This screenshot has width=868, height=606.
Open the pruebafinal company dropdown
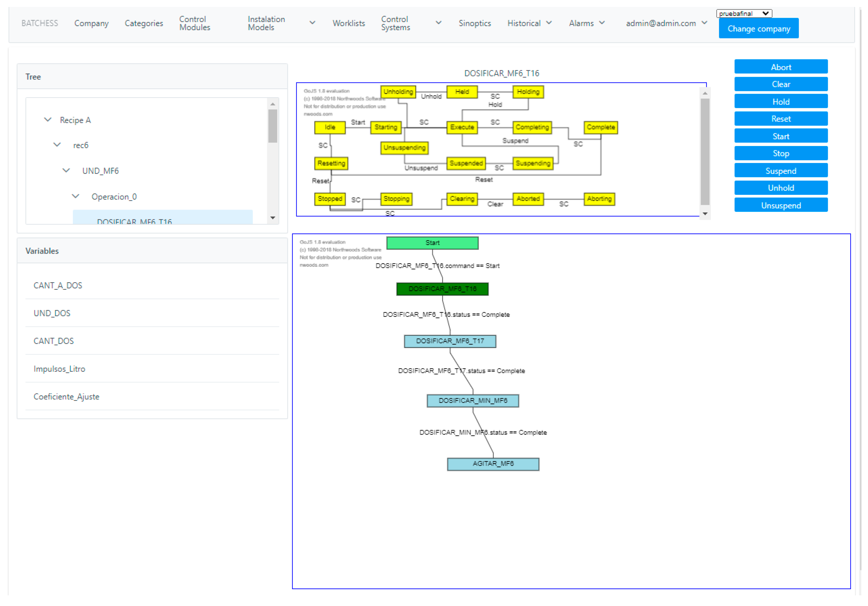coord(743,13)
